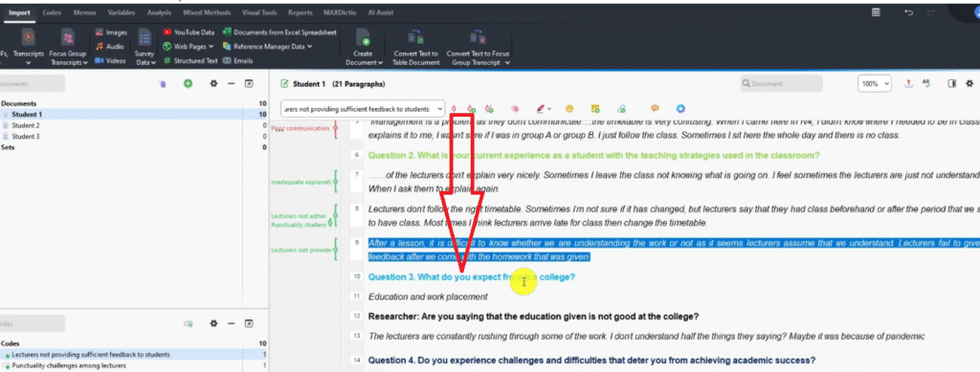Click the orange comment icon in document toolbar
Screen dimensions: 980x372
655,109
